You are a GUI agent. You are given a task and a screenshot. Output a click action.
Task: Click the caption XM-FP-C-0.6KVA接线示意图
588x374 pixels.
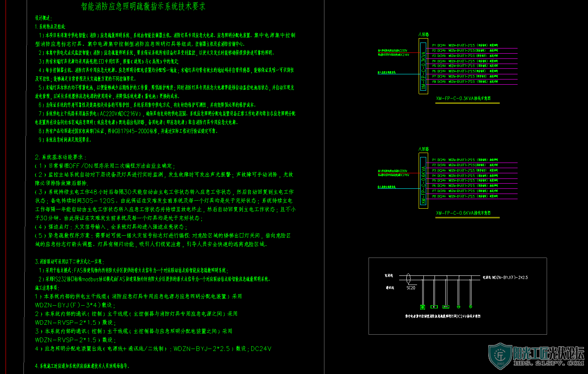[464, 213]
